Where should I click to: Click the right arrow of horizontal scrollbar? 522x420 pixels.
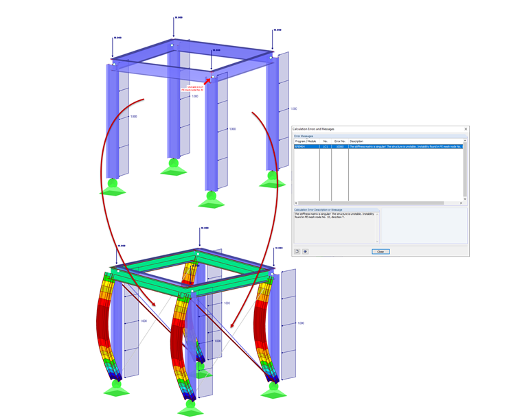pyautogui.click(x=461, y=203)
